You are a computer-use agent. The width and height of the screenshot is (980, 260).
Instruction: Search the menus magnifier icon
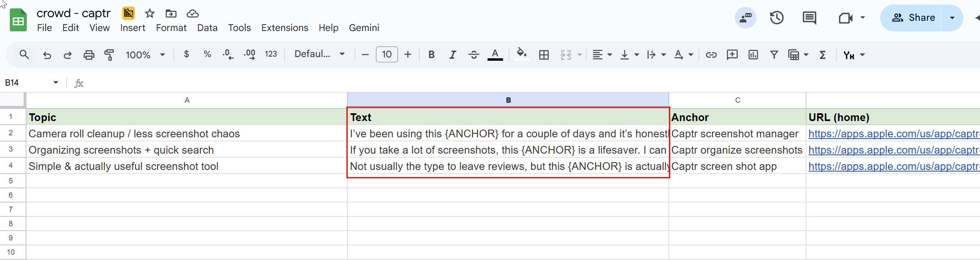[x=24, y=55]
